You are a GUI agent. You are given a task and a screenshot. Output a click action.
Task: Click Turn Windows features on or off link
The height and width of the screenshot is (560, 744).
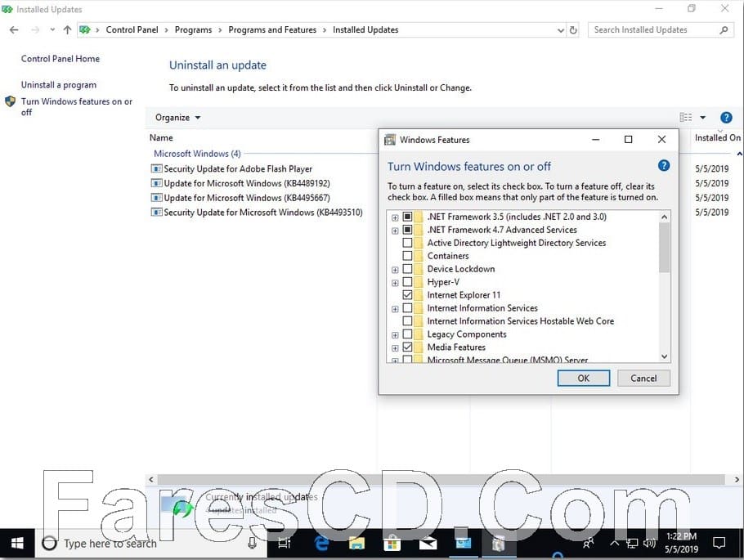(76, 107)
